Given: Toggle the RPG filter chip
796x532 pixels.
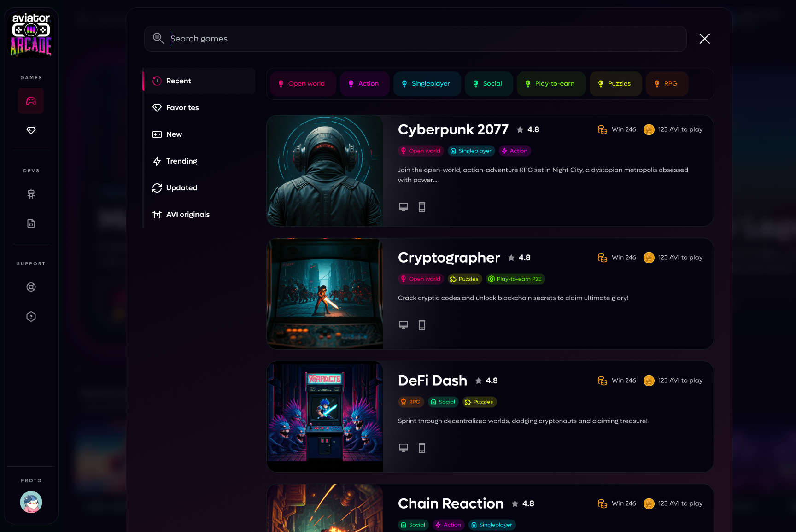Looking at the screenshot, I should point(667,84).
